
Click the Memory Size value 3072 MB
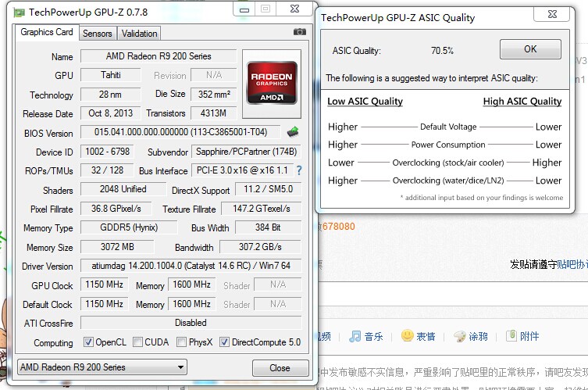117,247
